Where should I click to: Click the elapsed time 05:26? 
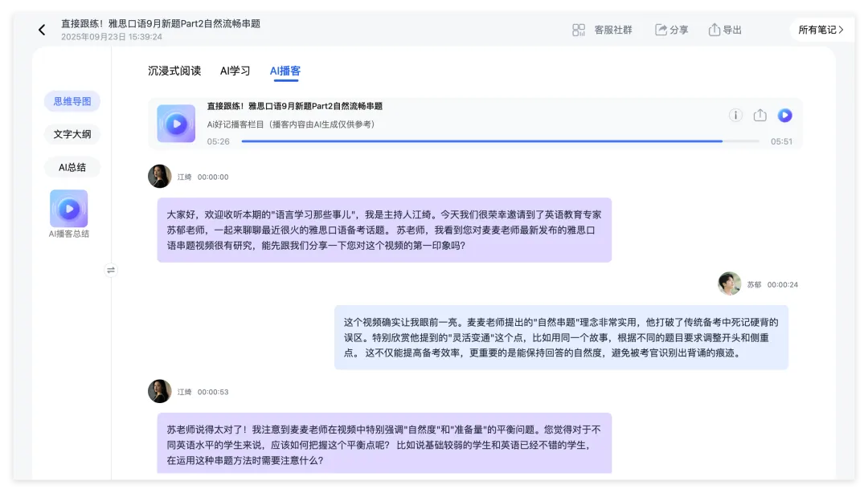(218, 141)
